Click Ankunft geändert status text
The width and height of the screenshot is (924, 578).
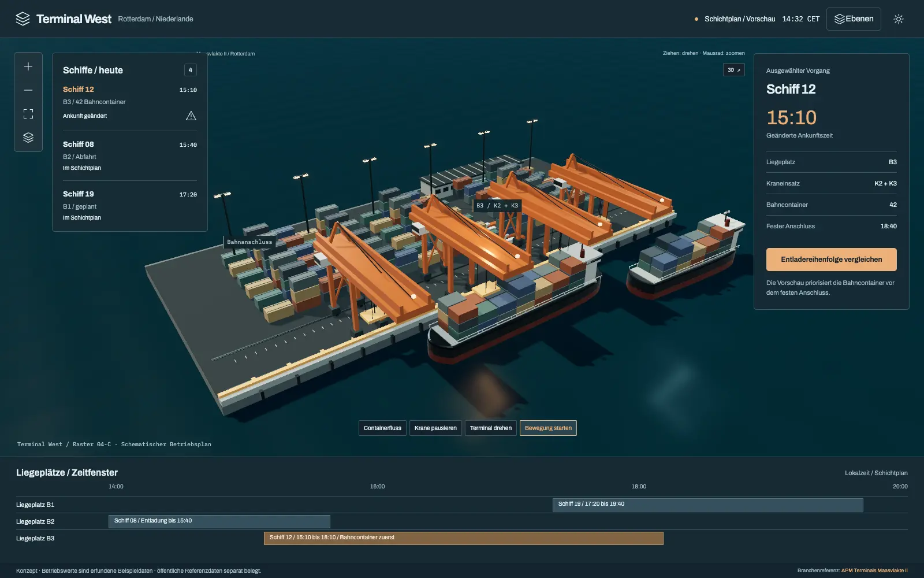[x=85, y=116]
